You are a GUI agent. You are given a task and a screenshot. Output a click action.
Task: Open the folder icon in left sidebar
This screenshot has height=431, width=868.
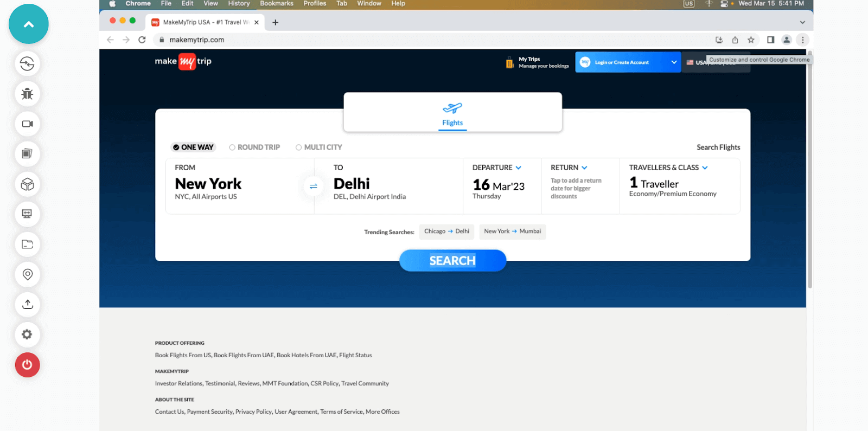pyautogui.click(x=27, y=245)
